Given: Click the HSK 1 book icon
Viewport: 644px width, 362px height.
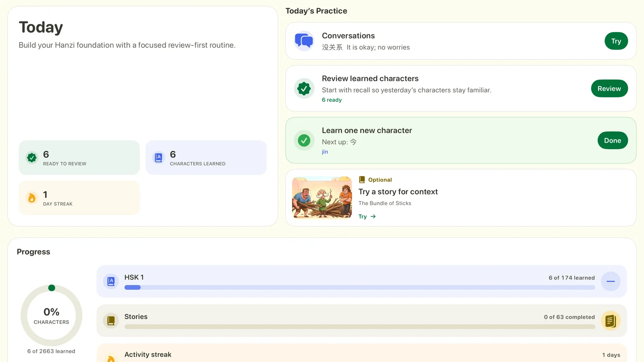Looking at the screenshot, I should click(x=111, y=281).
